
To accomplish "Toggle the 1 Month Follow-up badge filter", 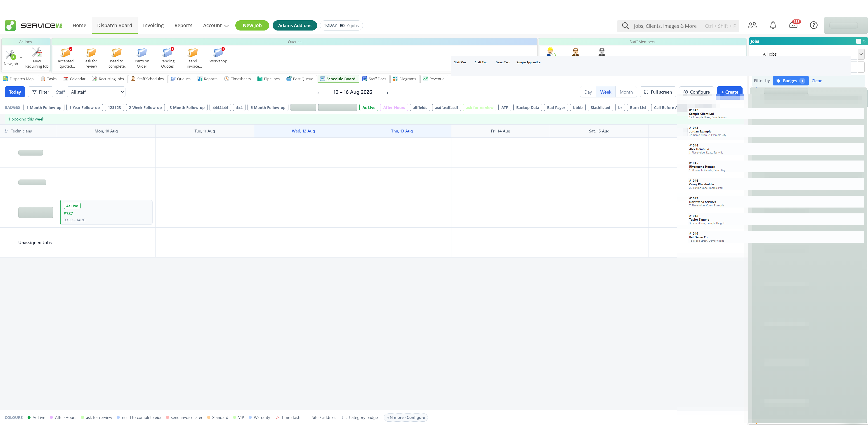I will click(44, 108).
